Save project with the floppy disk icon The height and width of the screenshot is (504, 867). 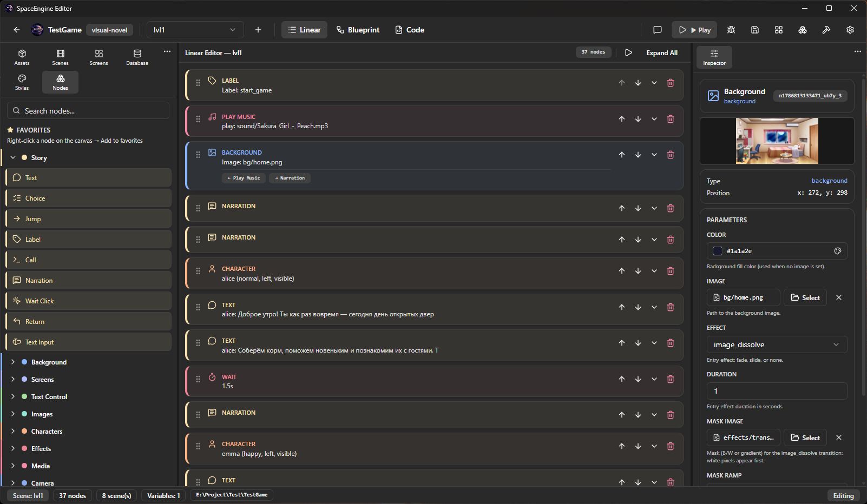tap(755, 30)
